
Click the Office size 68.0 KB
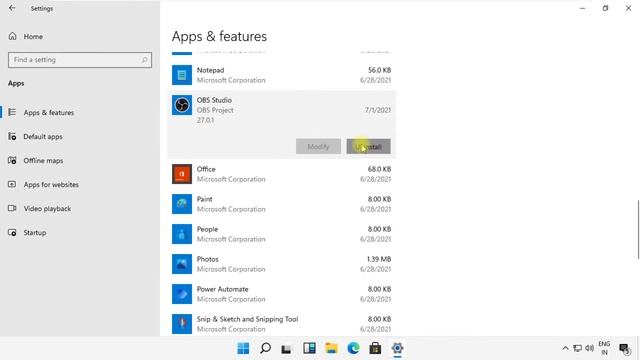point(379,169)
